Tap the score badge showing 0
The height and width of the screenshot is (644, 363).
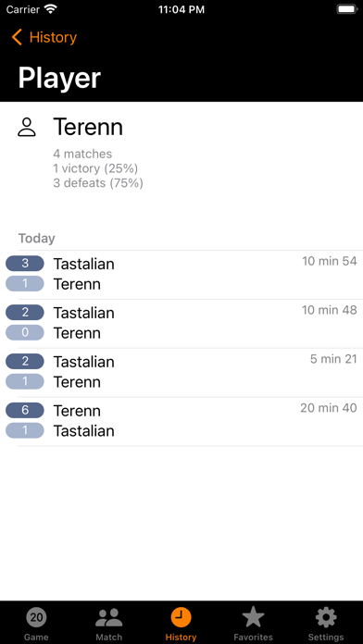pos(25,332)
